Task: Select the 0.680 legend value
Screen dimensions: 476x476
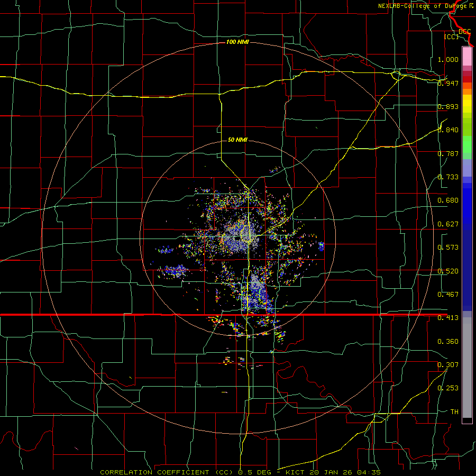Action: tap(448, 200)
